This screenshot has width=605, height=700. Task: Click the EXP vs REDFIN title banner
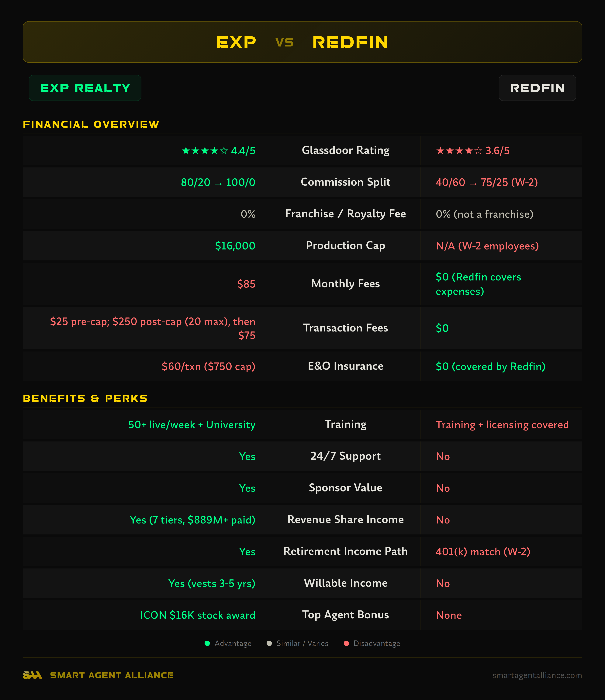click(x=302, y=42)
